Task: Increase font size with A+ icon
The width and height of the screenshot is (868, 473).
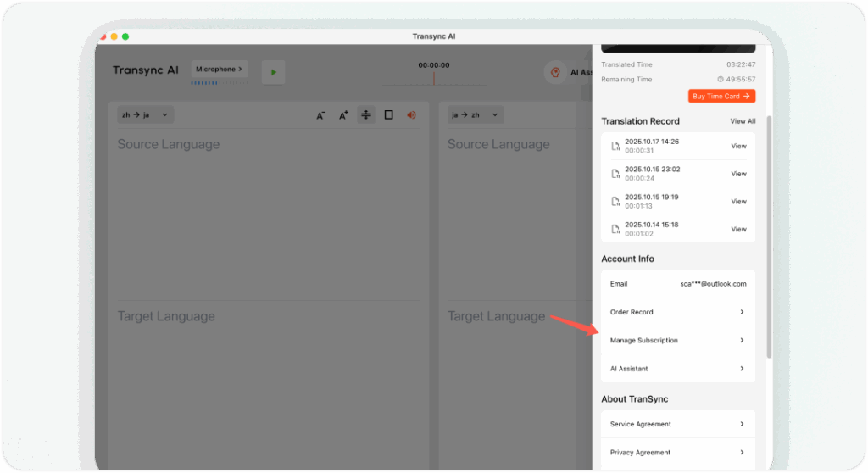Action: point(343,115)
